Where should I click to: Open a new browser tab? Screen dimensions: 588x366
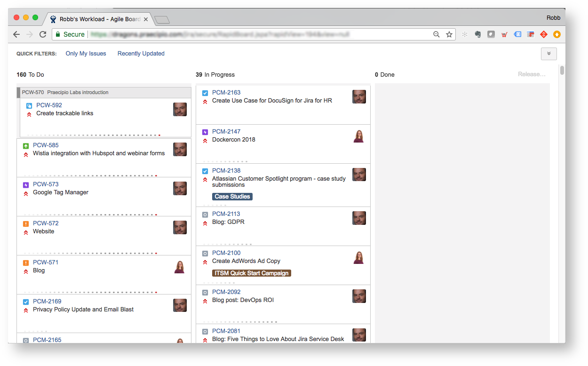(x=162, y=20)
